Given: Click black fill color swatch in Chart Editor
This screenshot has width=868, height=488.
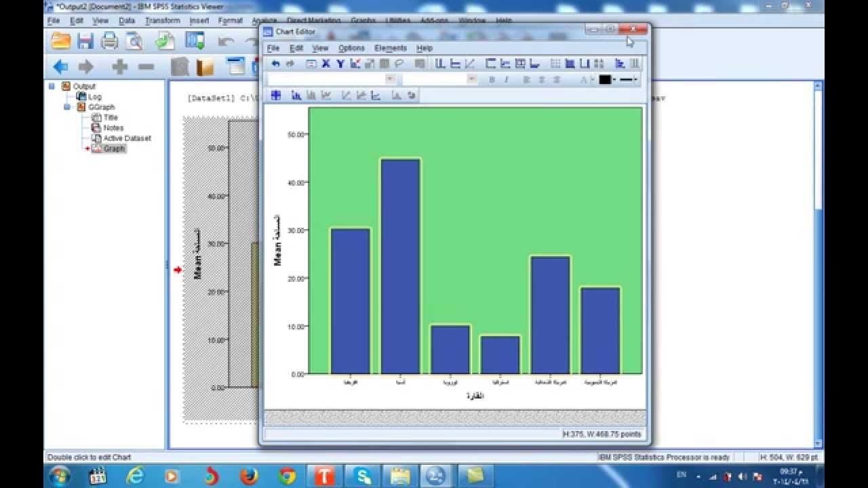Looking at the screenshot, I should click(x=605, y=79).
